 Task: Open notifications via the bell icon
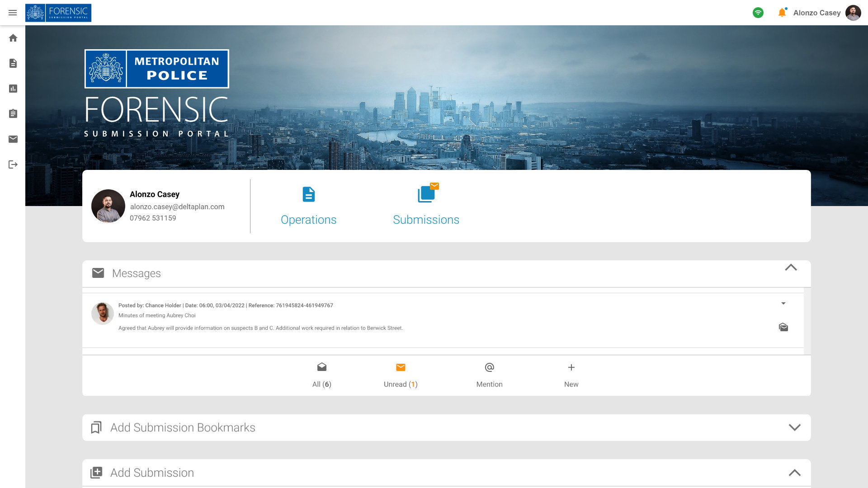coord(782,13)
